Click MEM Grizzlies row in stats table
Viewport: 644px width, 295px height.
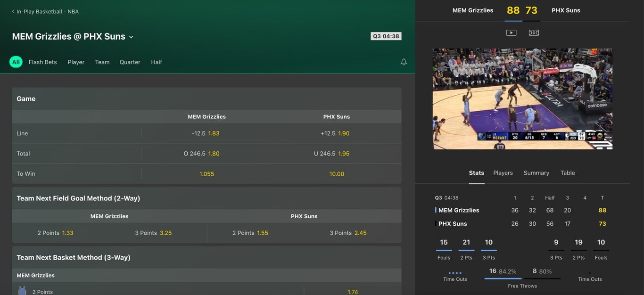521,210
